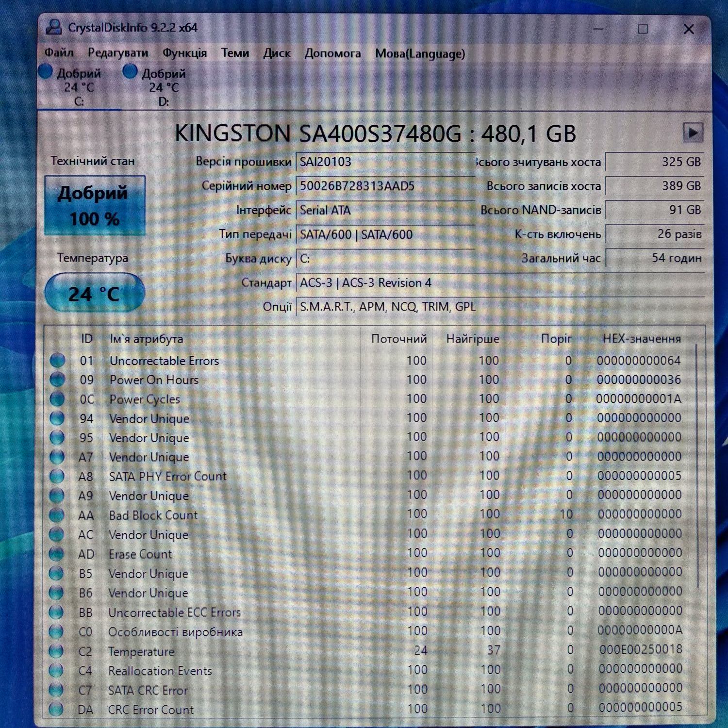Image resolution: width=728 pixels, height=728 pixels.
Task: Click the interface field Serial ATA
Action: pyautogui.click(x=385, y=210)
